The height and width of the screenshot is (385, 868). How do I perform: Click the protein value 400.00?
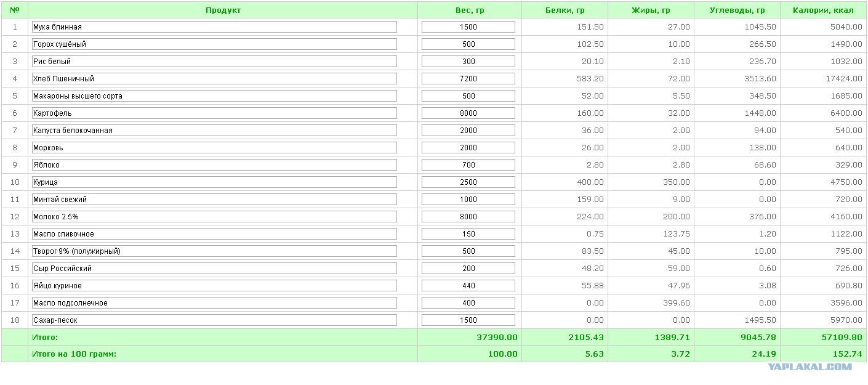590,182
